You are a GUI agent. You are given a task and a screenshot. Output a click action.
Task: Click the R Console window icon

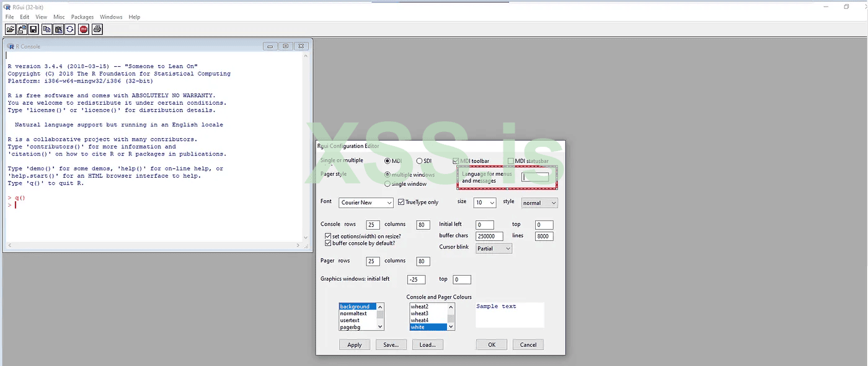(11, 46)
